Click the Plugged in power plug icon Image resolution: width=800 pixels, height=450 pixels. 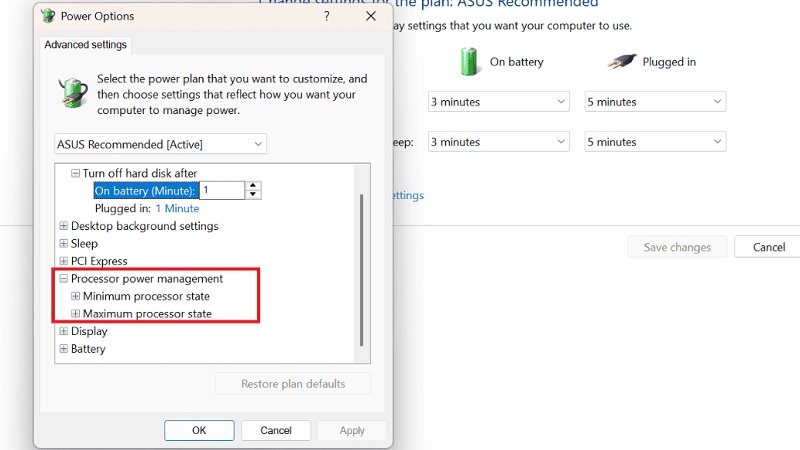pos(622,62)
